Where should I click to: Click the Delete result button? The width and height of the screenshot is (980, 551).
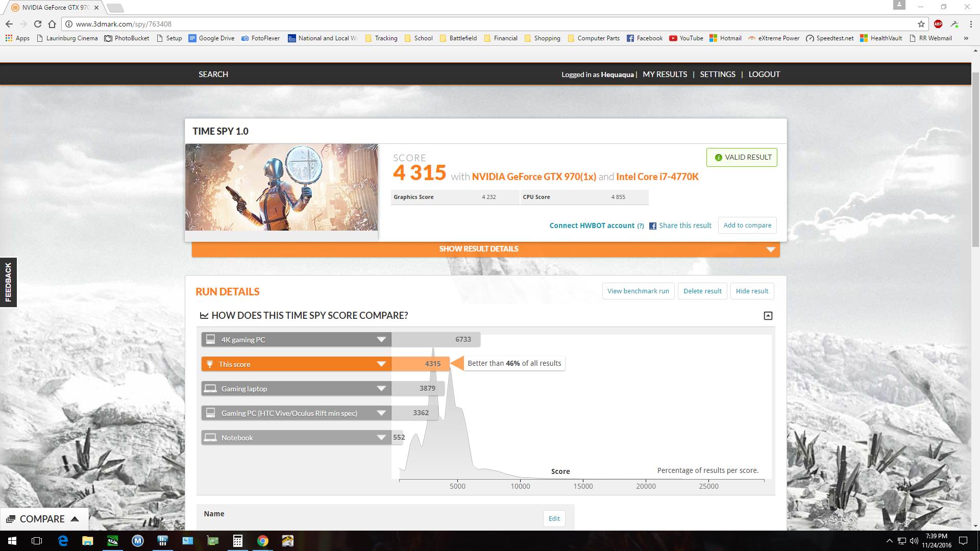tap(702, 291)
